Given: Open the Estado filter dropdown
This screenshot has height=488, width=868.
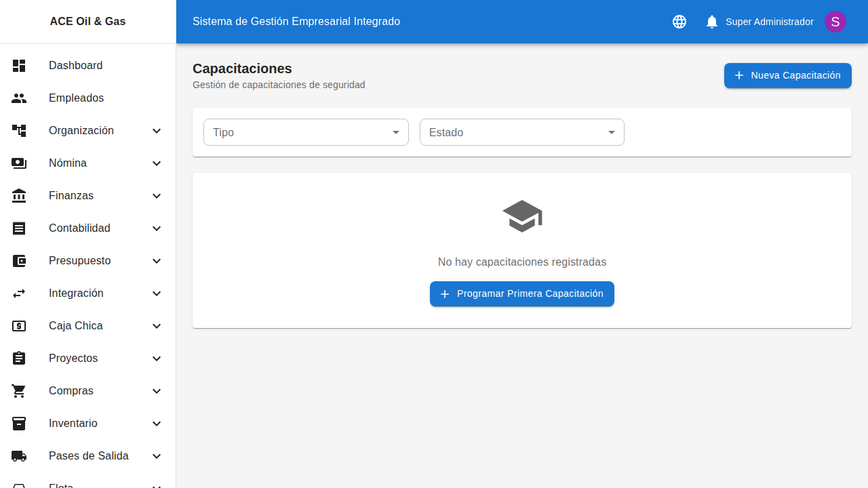Looking at the screenshot, I should coord(521,132).
